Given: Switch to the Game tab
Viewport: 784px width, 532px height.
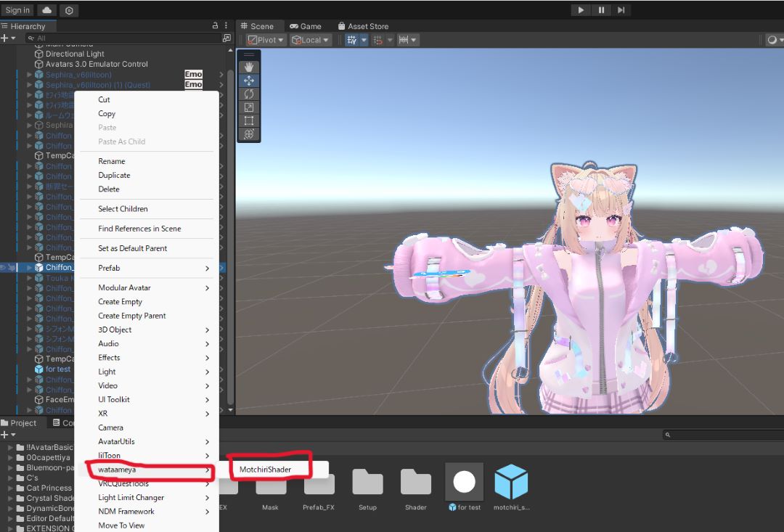Looking at the screenshot, I should [x=306, y=26].
